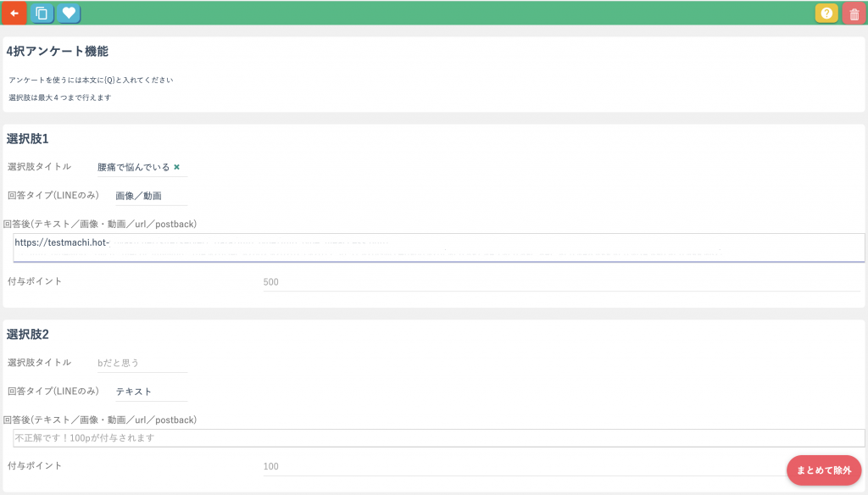Click the orange back arrow button
868x495 pixels.
pyautogui.click(x=14, y=14)
